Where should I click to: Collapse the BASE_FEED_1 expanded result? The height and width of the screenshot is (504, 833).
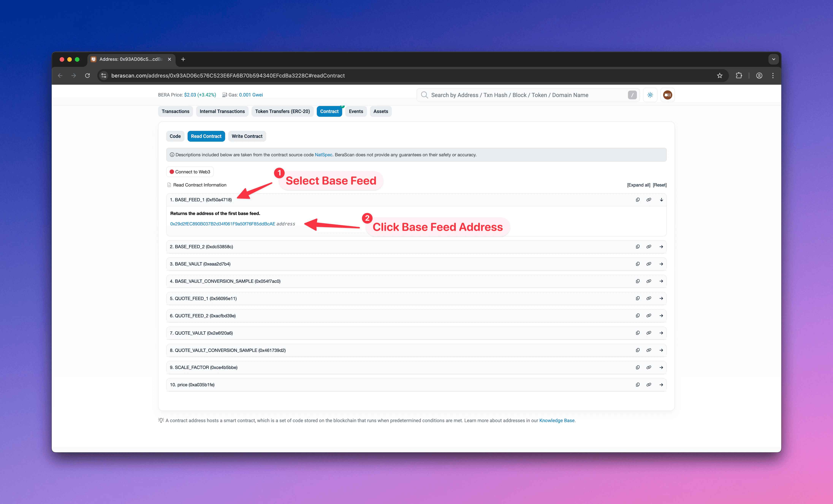661,199
